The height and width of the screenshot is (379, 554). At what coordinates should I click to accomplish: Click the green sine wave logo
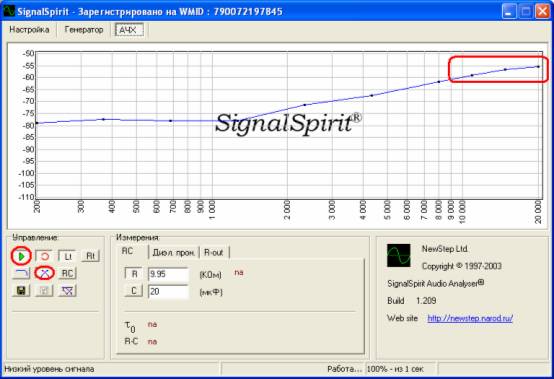tap(399, 255)
